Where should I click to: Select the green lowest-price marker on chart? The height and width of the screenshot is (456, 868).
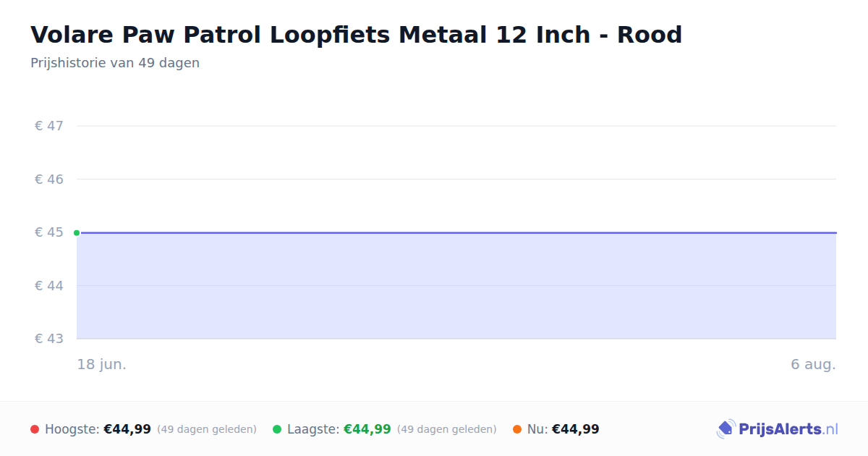(x=77, y=233)
